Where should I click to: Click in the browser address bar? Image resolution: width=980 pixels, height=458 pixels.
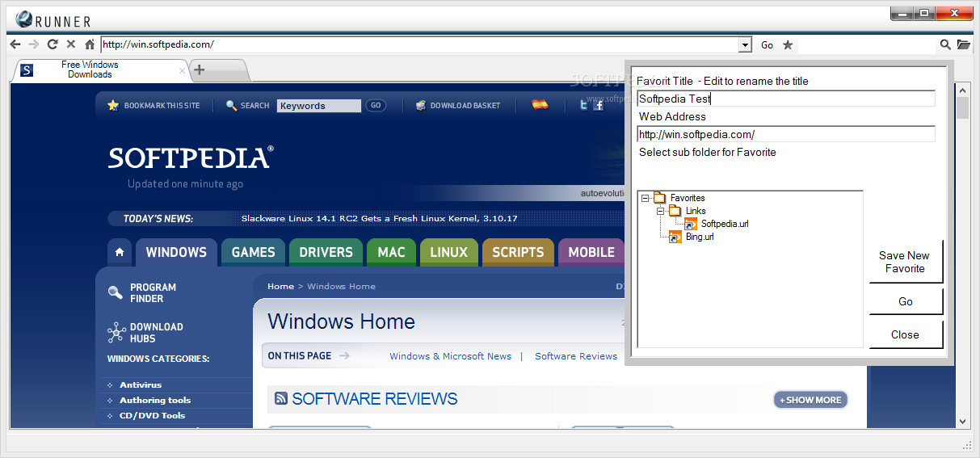point(420,45)
